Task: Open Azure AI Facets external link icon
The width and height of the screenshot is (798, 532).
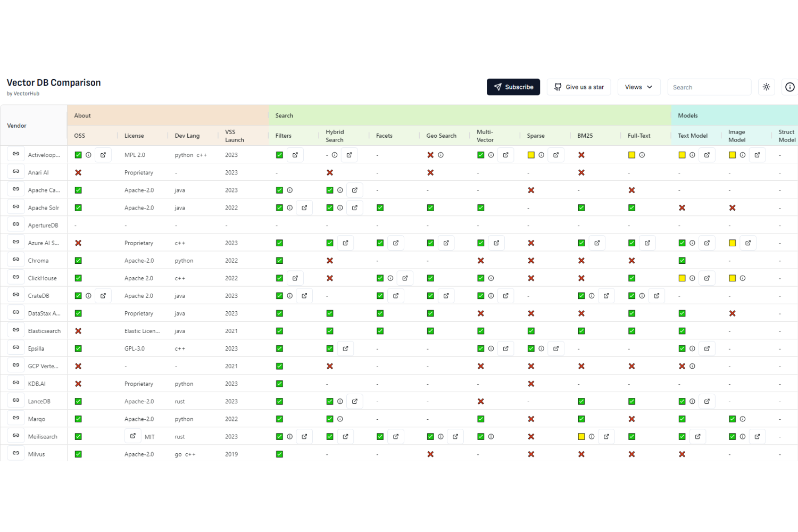Action: coord(396,243)
